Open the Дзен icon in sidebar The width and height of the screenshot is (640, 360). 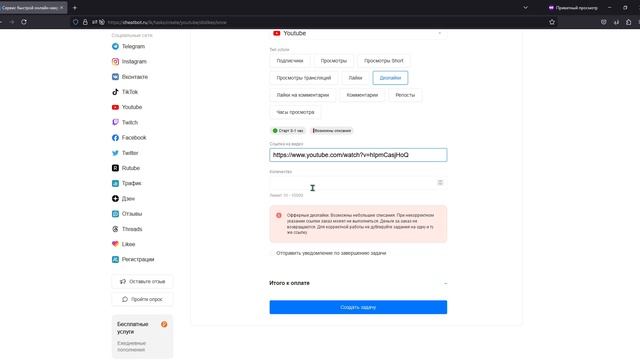[x=116, y=198]
